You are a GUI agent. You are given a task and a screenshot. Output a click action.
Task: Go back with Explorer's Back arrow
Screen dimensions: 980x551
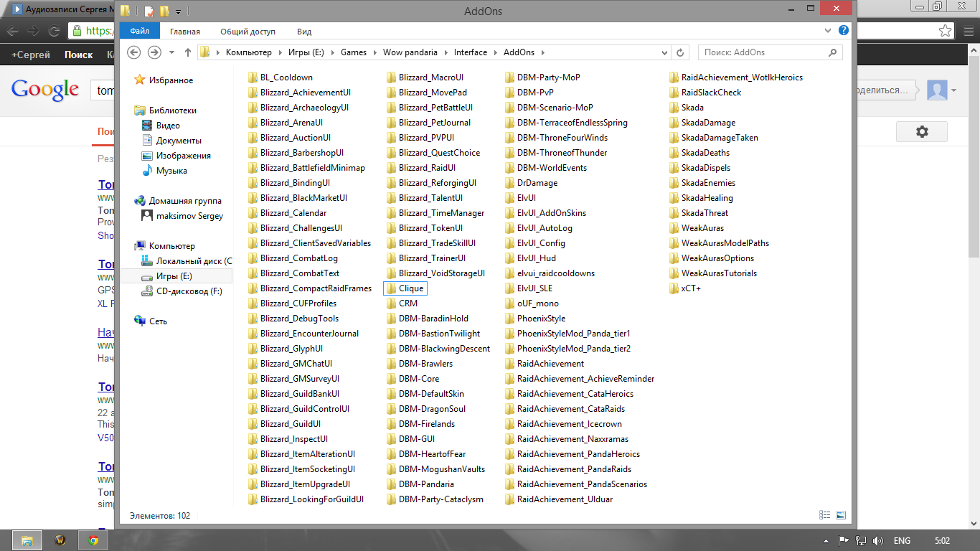[x=133, y=52]
